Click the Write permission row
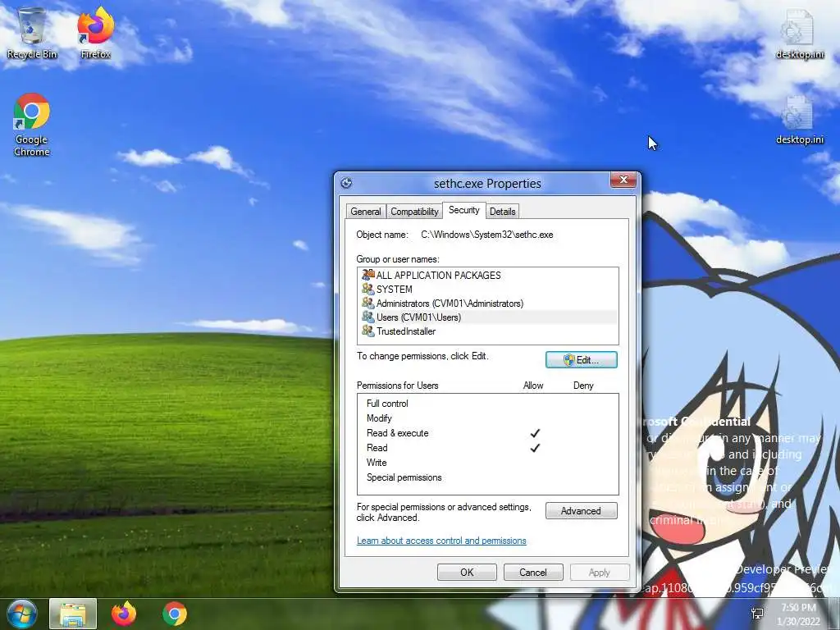The width and height of the screenshot is (840, 630). 487,463
